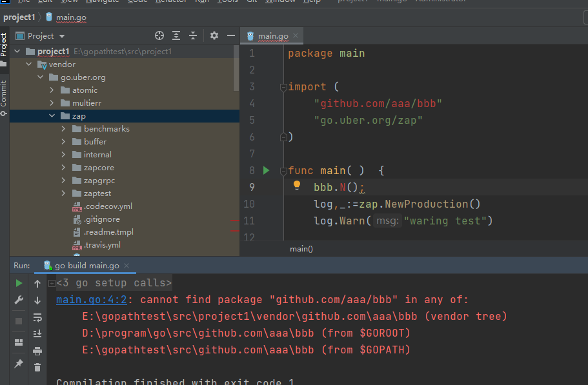Viewport: 588px width, 385px height.
Task: Go up the stack trace arrow
Action: click(37, 284)
